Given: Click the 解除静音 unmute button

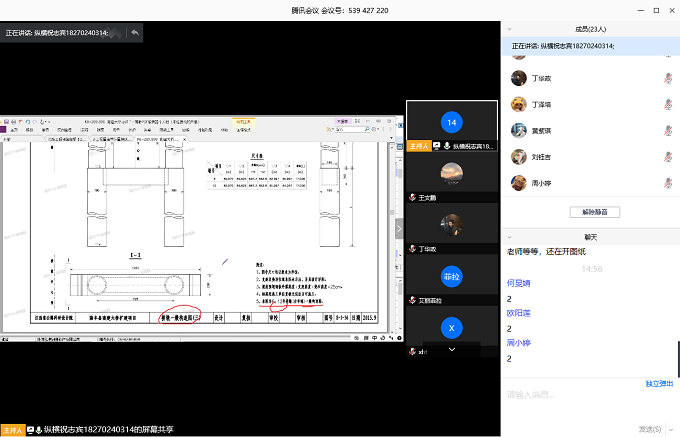Looking at the screenshot, I should pyautogui.click(x=594, y=212).
